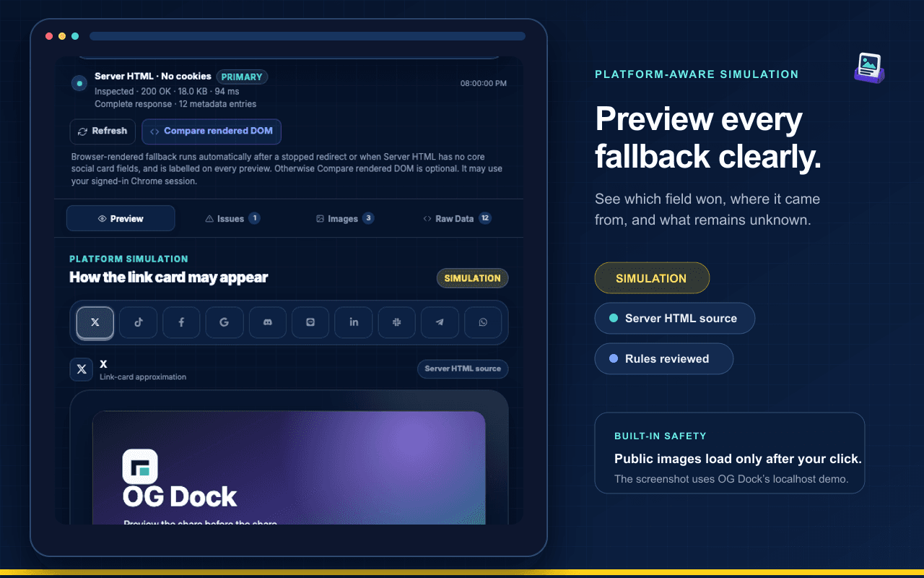Click the 'Link-card approximation' label
The image size is (924, 578).
point(143,377)
